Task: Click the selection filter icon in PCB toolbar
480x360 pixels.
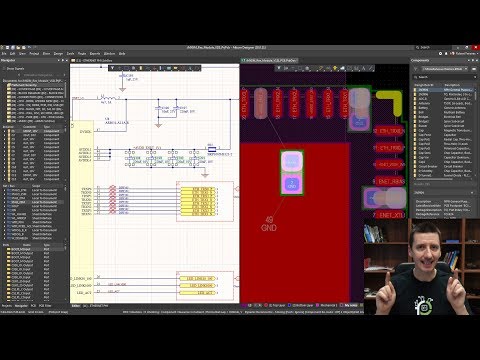Action: click(279, 68)
